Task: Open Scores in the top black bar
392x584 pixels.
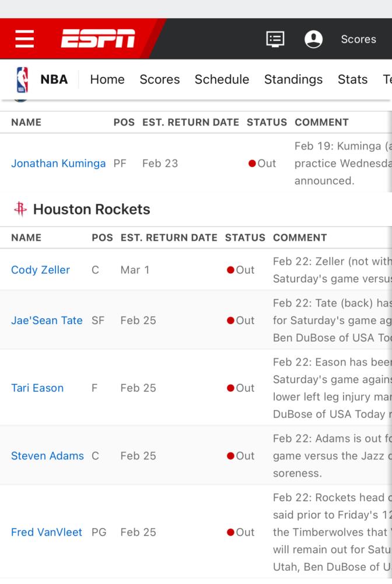Action: 359,39
